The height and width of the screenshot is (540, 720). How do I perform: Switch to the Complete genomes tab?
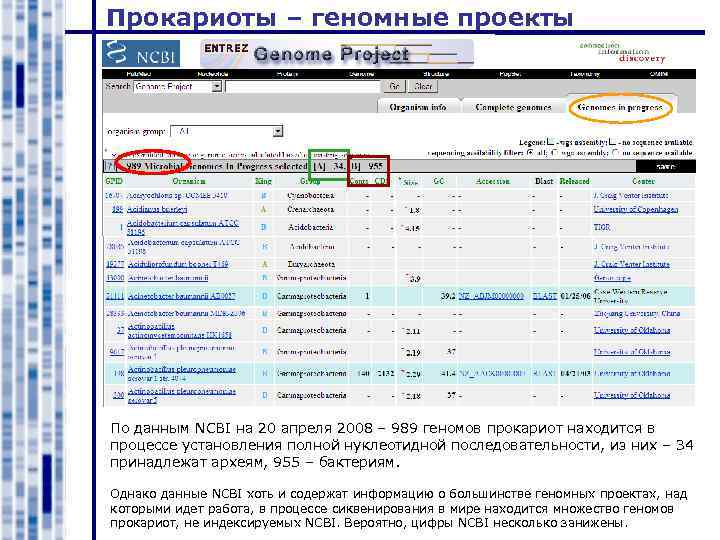(513, 107)
